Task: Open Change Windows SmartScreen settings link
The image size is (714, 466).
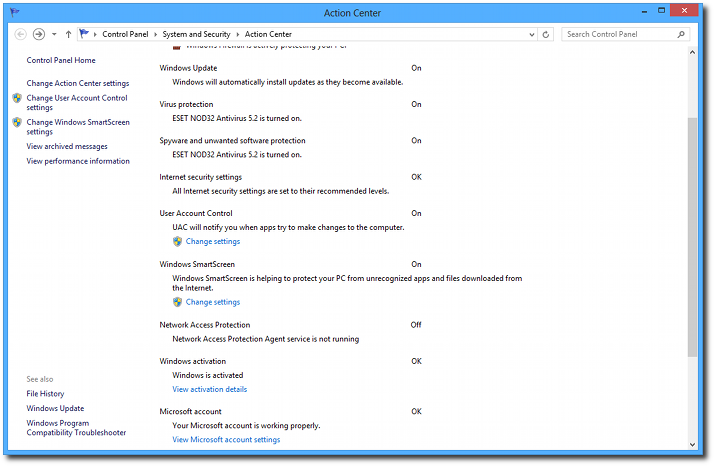Action: [x=78, y=127]
